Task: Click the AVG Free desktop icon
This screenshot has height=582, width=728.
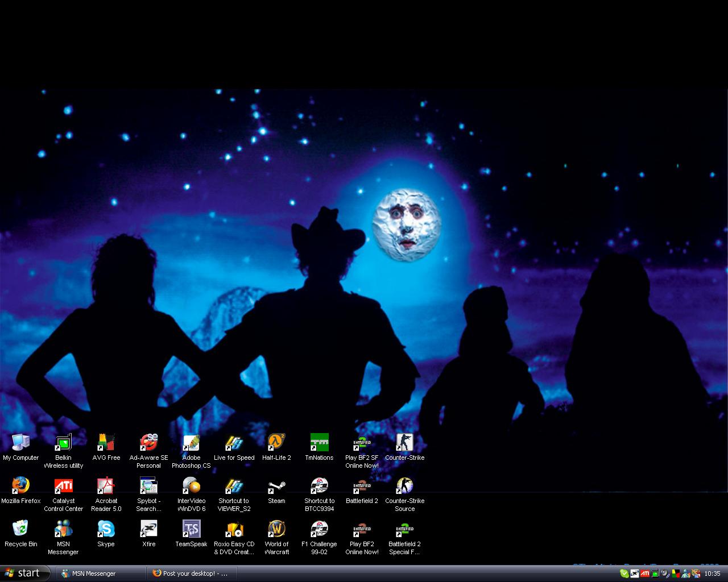Action: point(106,447)
